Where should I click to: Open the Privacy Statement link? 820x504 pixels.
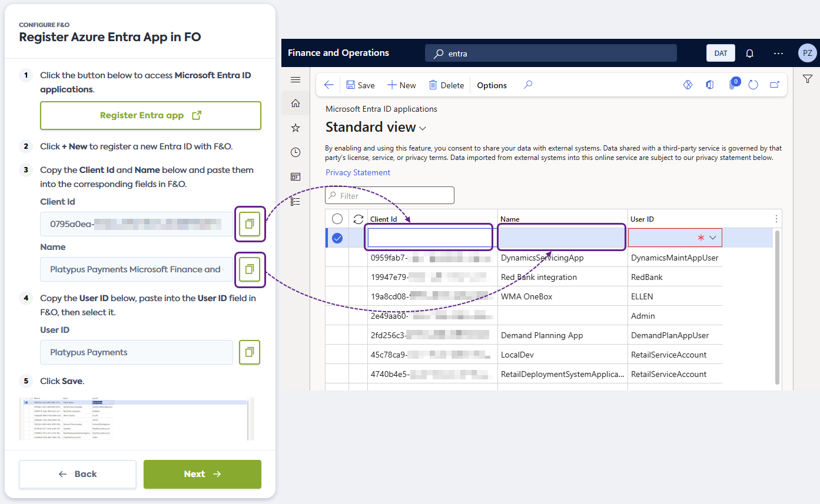(358, 172)
